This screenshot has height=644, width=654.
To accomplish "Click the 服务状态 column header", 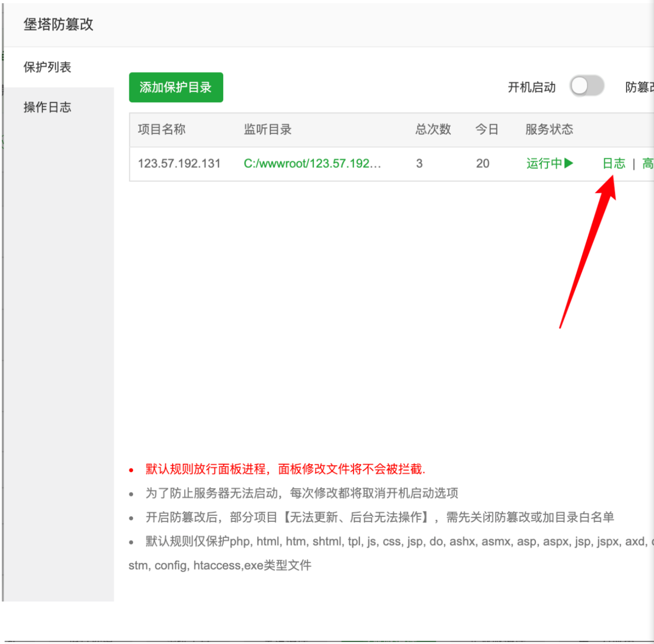I will [x=549, y=130].
